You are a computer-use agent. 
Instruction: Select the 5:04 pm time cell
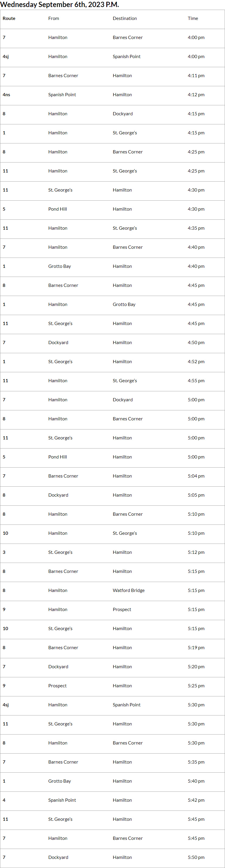tap(196, 476)
